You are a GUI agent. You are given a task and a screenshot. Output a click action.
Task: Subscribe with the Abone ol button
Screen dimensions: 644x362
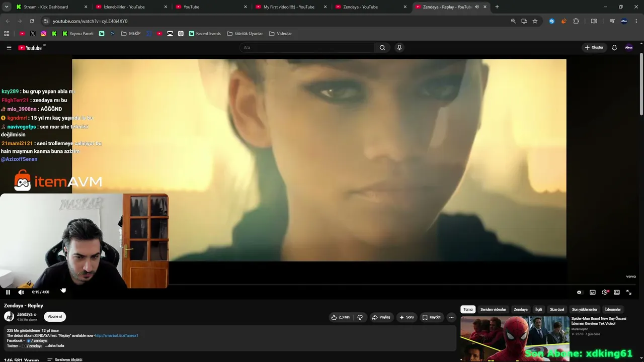(55, 317)
